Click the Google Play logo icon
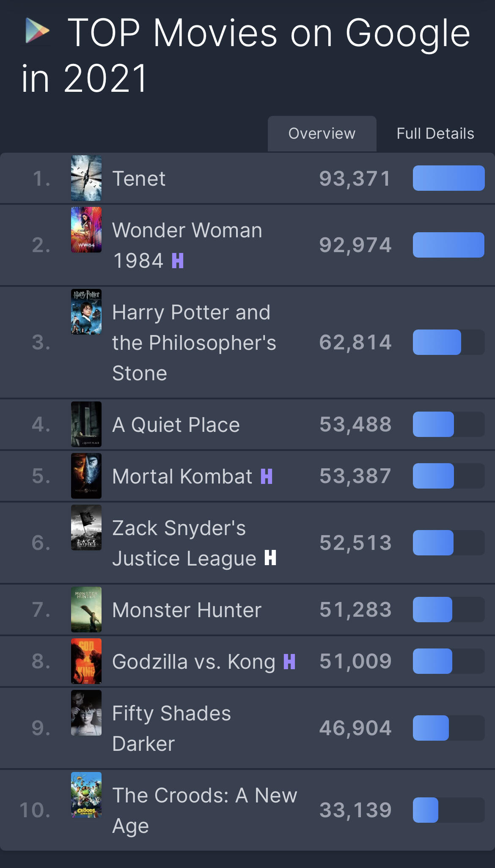 pos(37,31)
